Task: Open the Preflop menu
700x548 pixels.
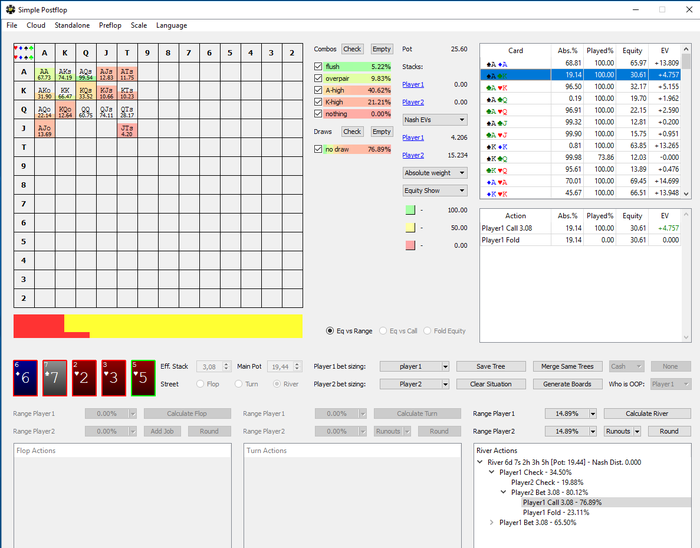Action: 110,25
